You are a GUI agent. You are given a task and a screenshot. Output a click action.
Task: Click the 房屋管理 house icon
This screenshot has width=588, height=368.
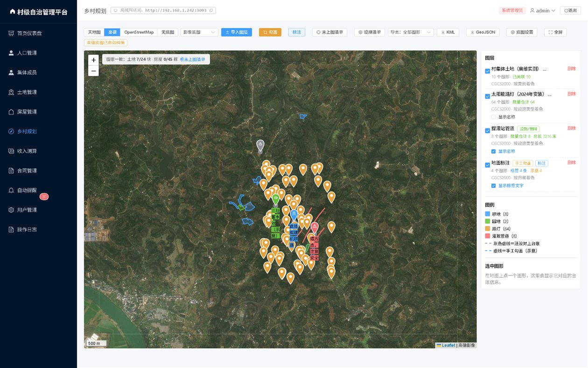point(11,112)
